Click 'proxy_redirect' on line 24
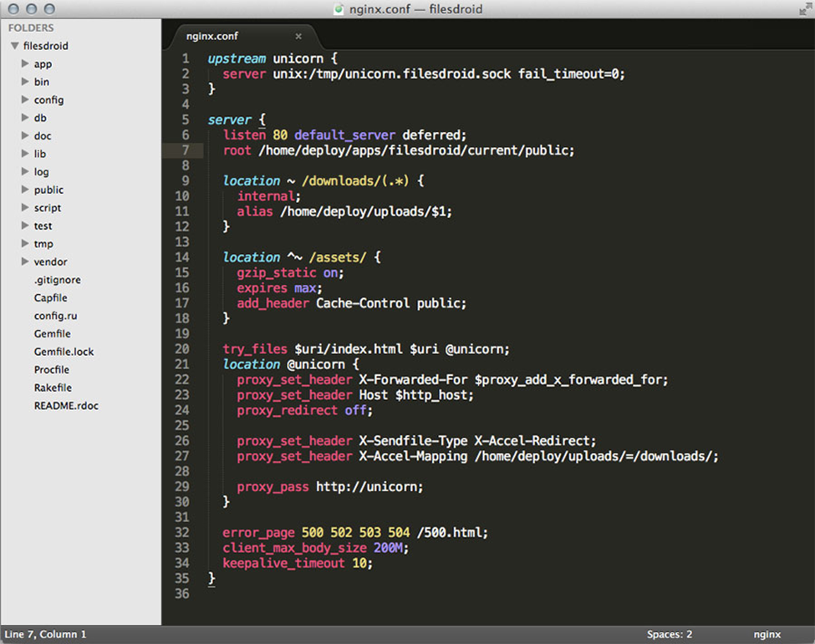The image size is (815, 644). 287,410
